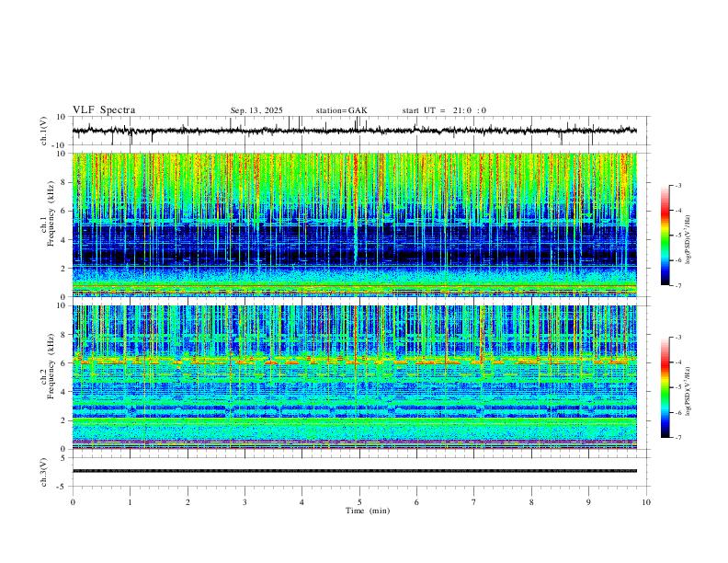This screenshot has height=563, width=728.
Task: Click the 'Time (min)' axis label
Action: click(368, 511)
